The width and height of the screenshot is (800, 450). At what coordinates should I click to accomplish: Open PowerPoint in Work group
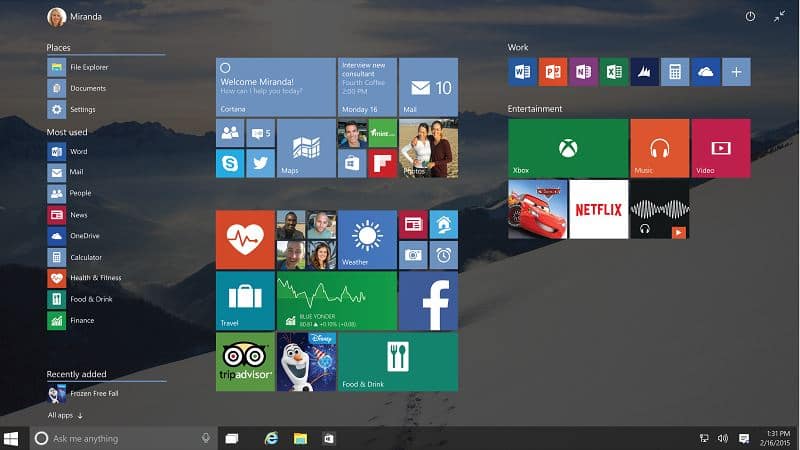point(552,72)
